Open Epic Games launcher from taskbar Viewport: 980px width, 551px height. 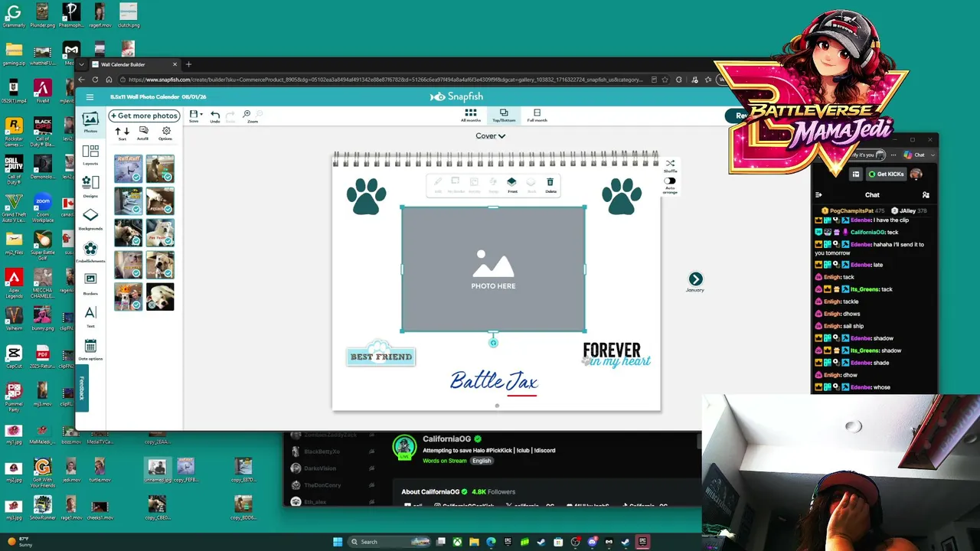coord(642,542)
